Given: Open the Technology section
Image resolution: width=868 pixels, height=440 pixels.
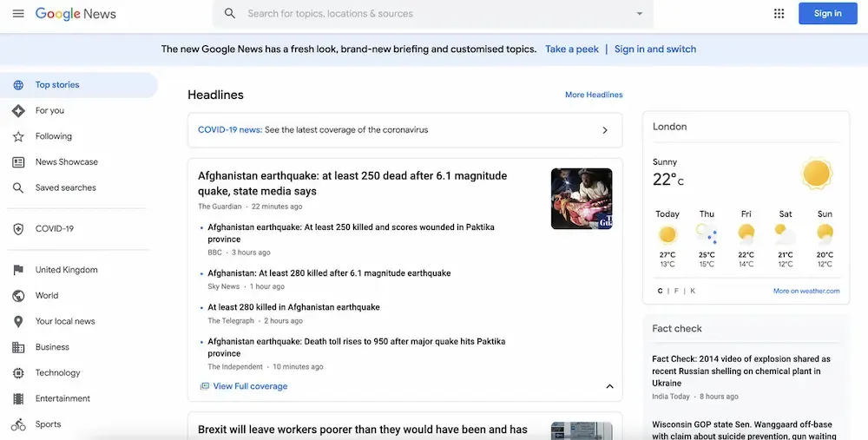Looking at the screenshot, I should click(x=57, y=373).
